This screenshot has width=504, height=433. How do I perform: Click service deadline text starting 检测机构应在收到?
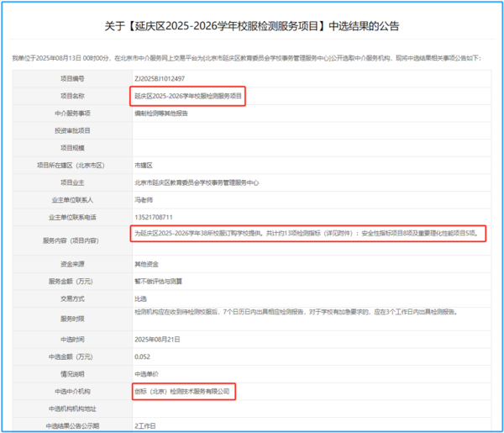pos(296,312)
